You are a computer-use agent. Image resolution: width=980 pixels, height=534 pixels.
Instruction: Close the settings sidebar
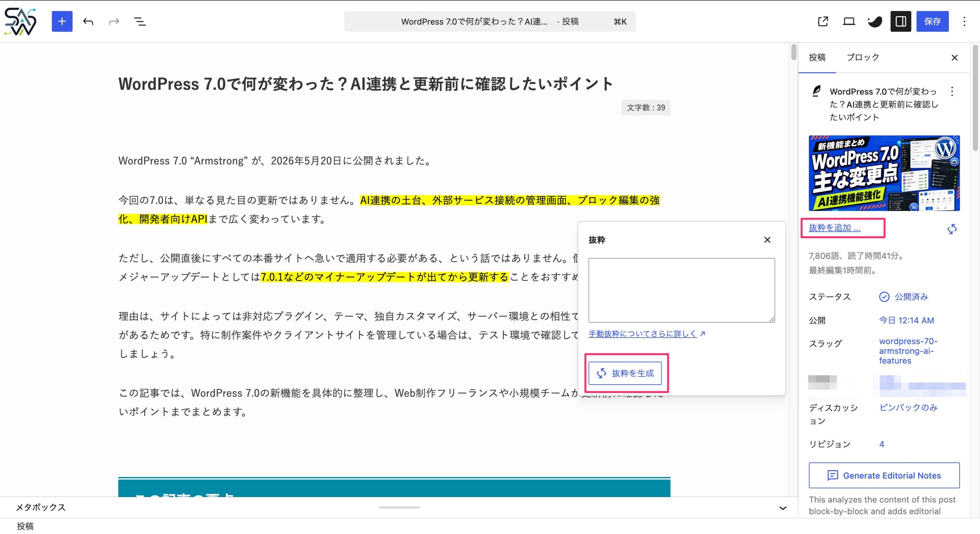pos(955,58)
